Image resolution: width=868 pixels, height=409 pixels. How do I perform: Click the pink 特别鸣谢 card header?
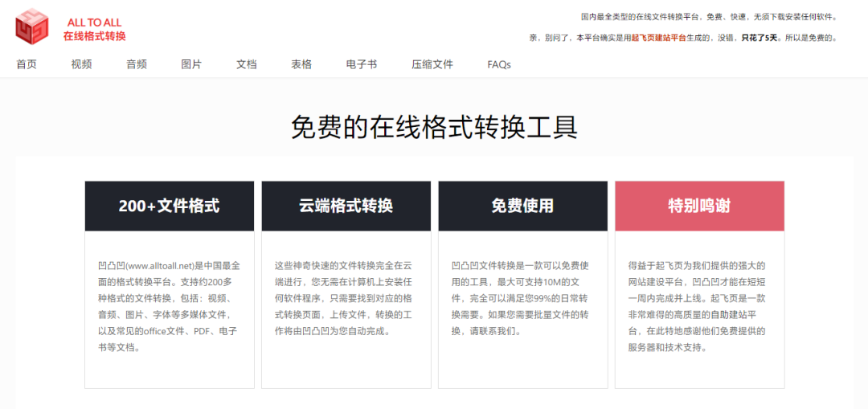[x=700, y=206]
